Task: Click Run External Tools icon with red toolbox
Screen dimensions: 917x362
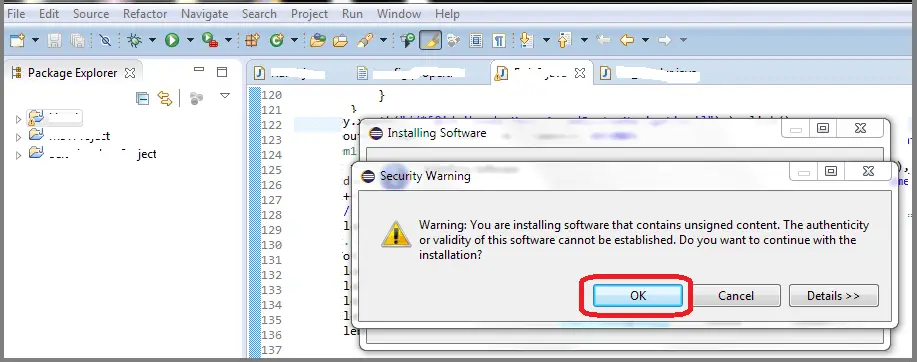Action: tap(209, 40)
